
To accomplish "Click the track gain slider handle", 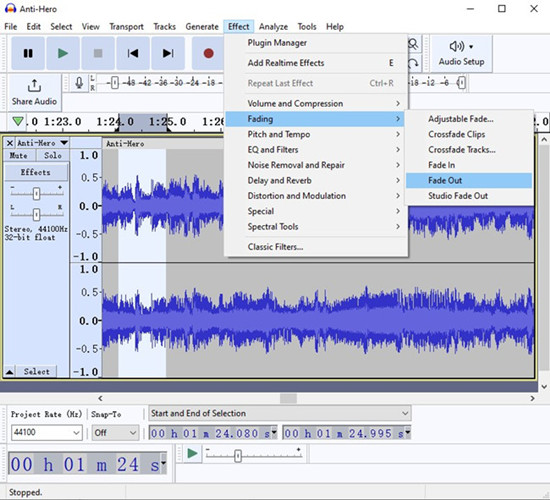I will tap(36, 194).
